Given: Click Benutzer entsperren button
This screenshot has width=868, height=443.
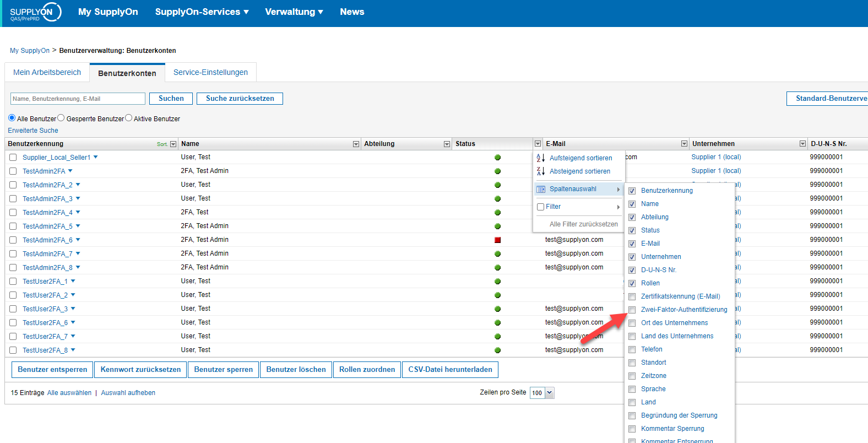Looking at the screenshot, I should pos(52,370).
